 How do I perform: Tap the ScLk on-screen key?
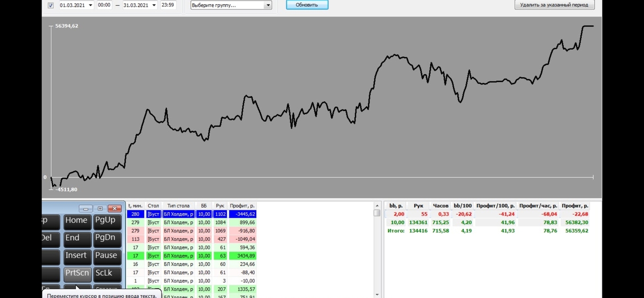[x=106, y=274]
